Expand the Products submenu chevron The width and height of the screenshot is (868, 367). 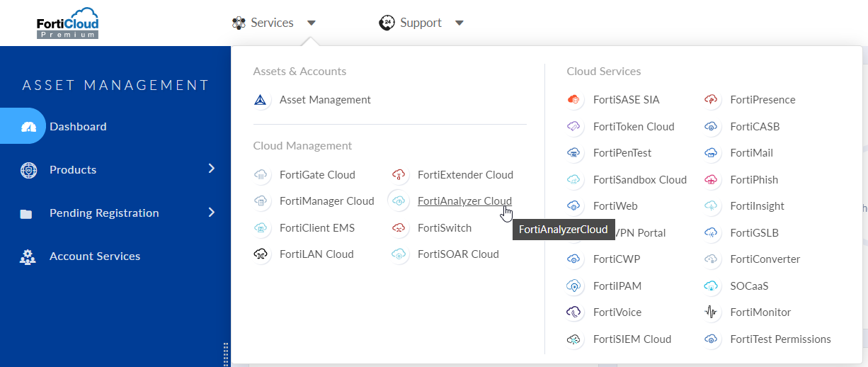coord(211,169)
